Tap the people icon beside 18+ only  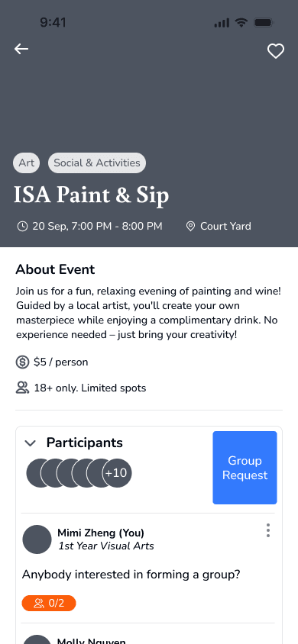[22, 388]
